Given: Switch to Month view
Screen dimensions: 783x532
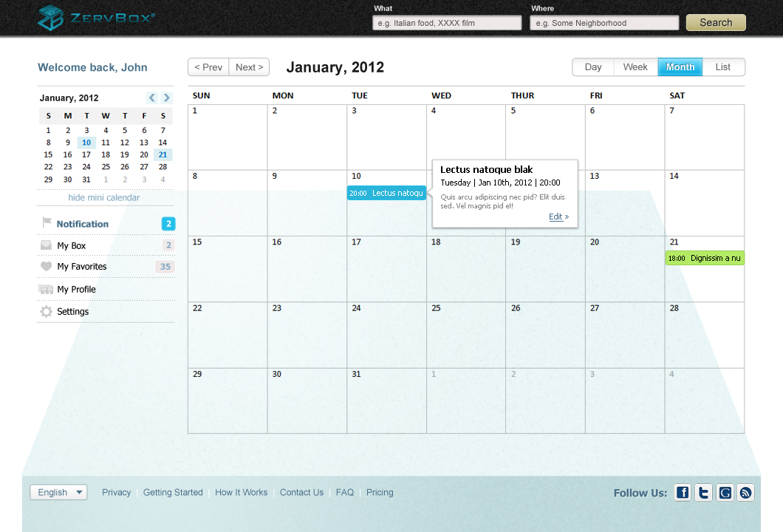Looking at the screenshot, I should click(x=680, y=67).
